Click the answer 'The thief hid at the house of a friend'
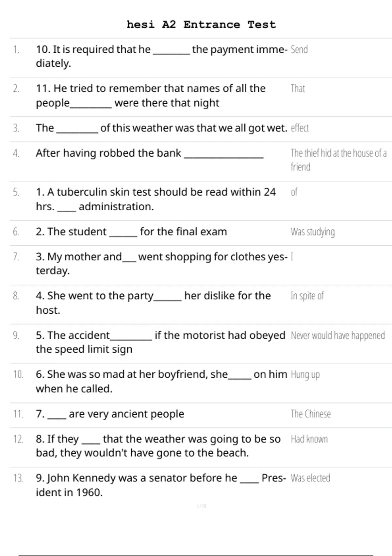The width and height of the screenshot is (392, 556). [338, 160]
